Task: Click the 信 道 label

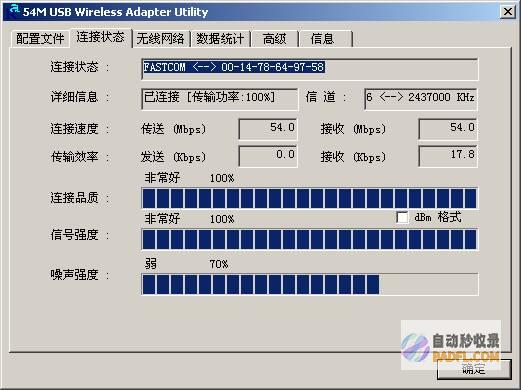Action: 326,97
